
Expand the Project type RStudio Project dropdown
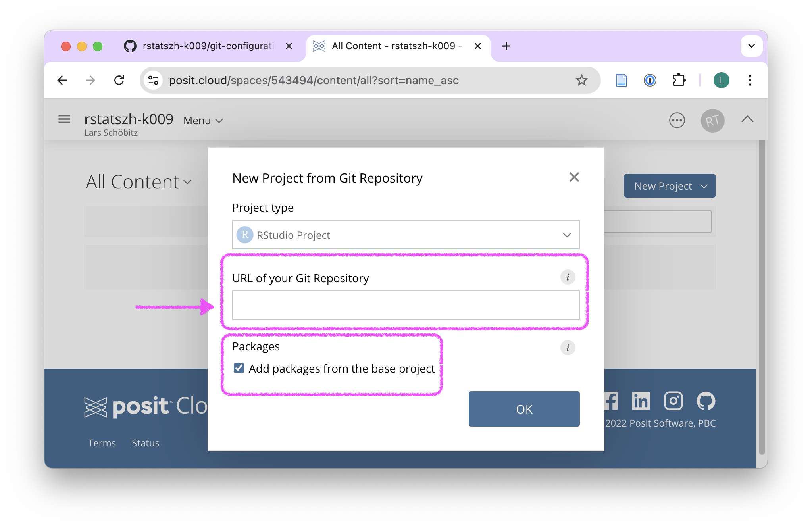[x=406, y=235]
